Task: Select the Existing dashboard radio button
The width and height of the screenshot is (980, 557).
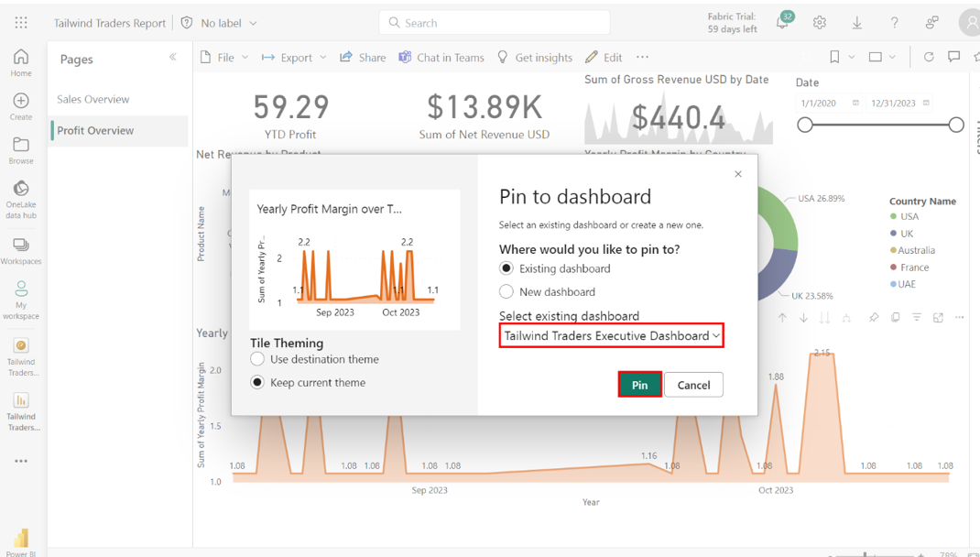Action: pyautogui.click(x=506, y=268)
